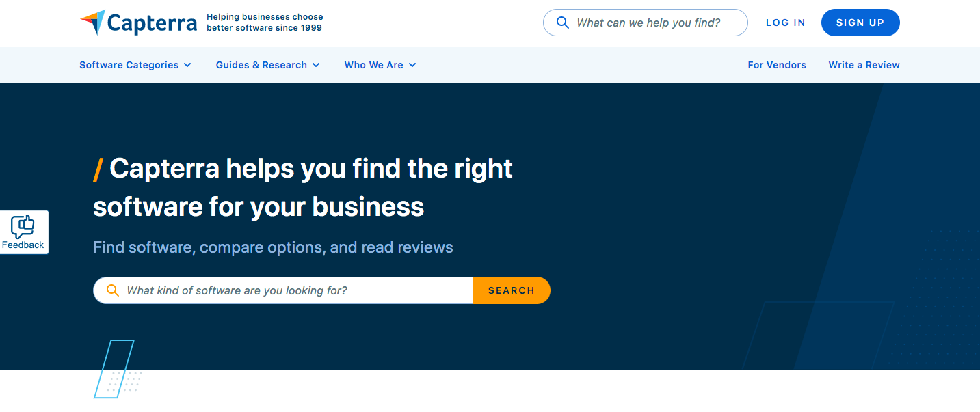Expand the Guides & Research menu

coord(262,65)
